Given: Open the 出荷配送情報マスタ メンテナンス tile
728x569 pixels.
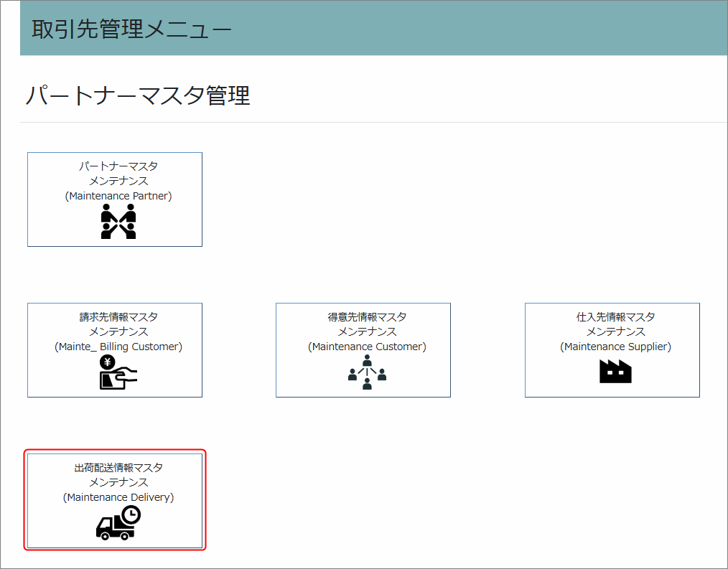Looking at the screenshot, I should (115, 501).
